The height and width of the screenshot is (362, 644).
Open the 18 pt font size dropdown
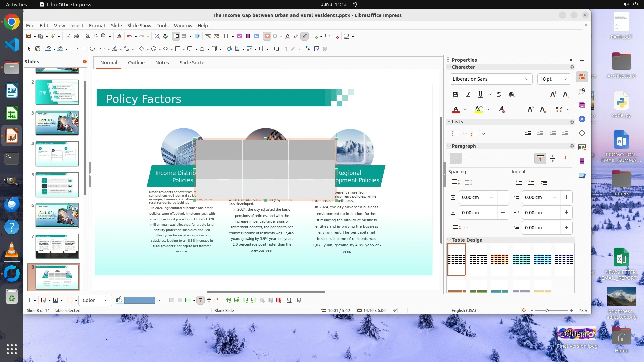click(x=565, y=79)
